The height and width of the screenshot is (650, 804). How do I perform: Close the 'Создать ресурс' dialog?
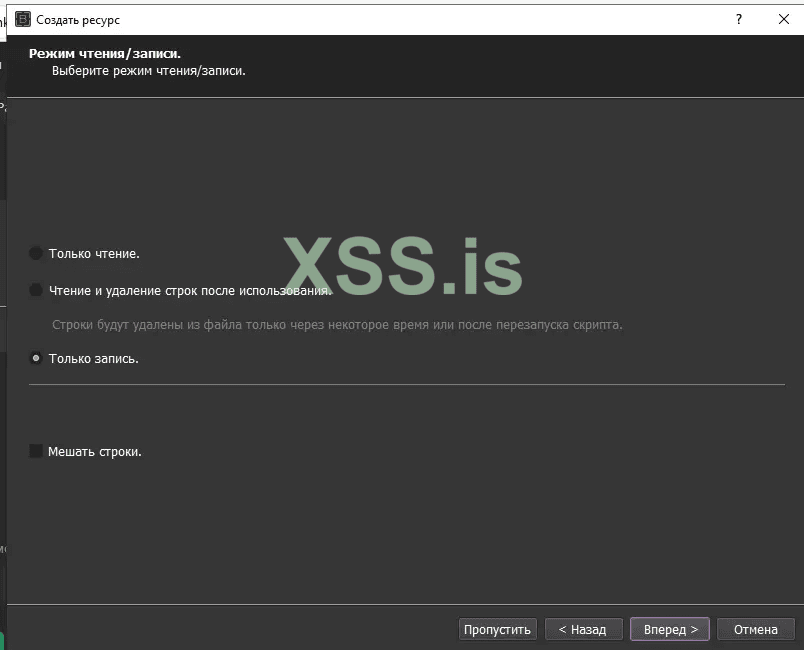pyautogui.click(x=783, y=19)
